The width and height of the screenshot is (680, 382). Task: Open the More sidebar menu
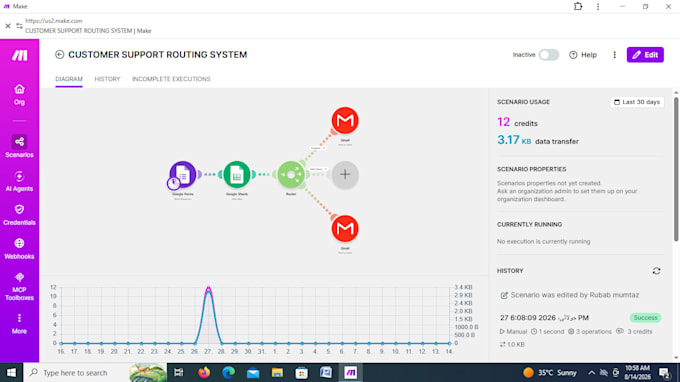pyautogui.click(x=19, y=323)
